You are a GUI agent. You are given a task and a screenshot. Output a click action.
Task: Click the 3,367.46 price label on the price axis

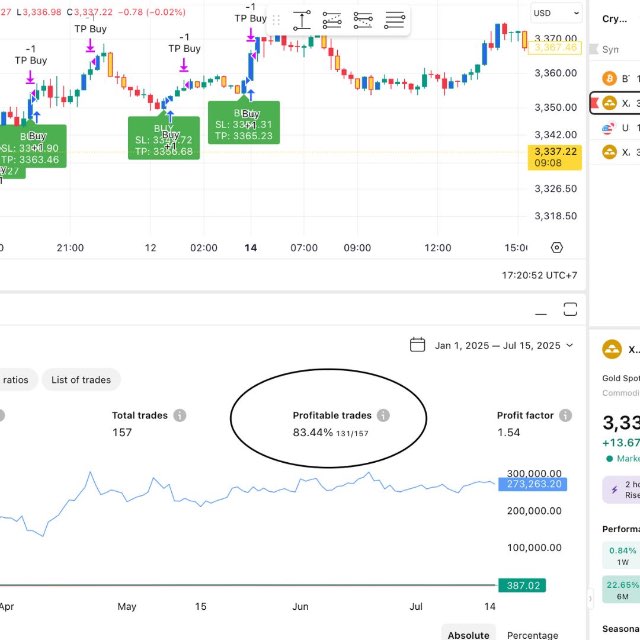[x=555, y=48]
